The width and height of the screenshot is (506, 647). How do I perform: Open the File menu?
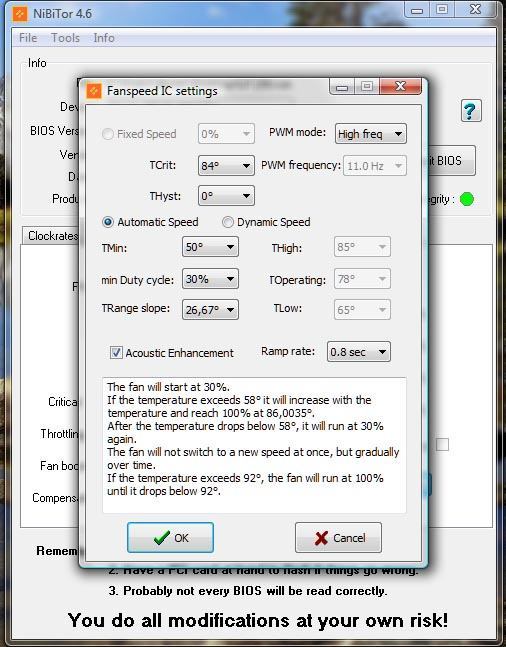[x=28, y=38]
